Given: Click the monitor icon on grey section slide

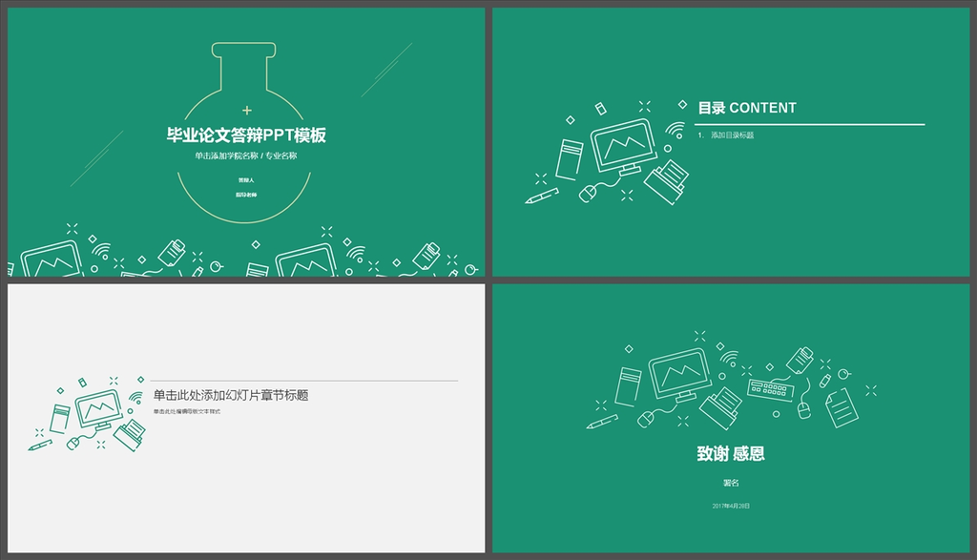Looking at the screenshot, I should pyautogui.click(x=98, y=410).
